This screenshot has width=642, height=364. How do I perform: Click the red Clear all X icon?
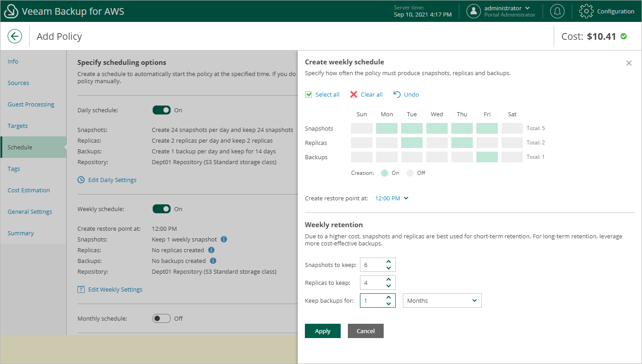click(x=354, y=94)
